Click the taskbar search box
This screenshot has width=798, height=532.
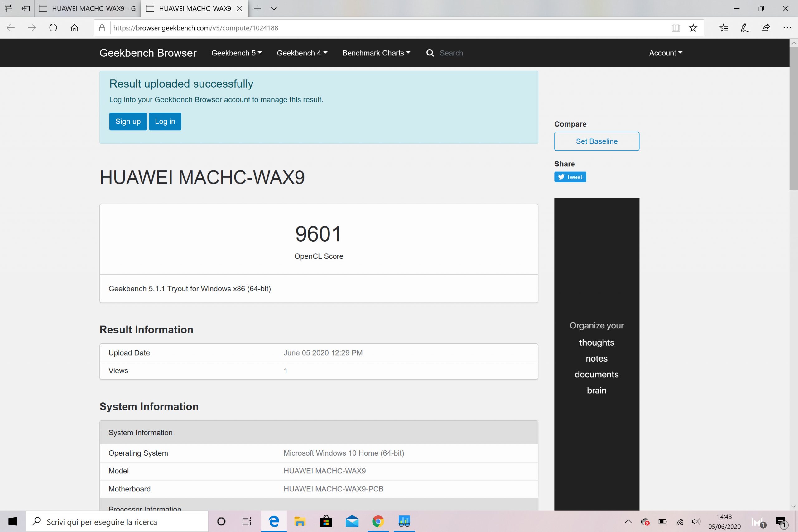point(117,521)
